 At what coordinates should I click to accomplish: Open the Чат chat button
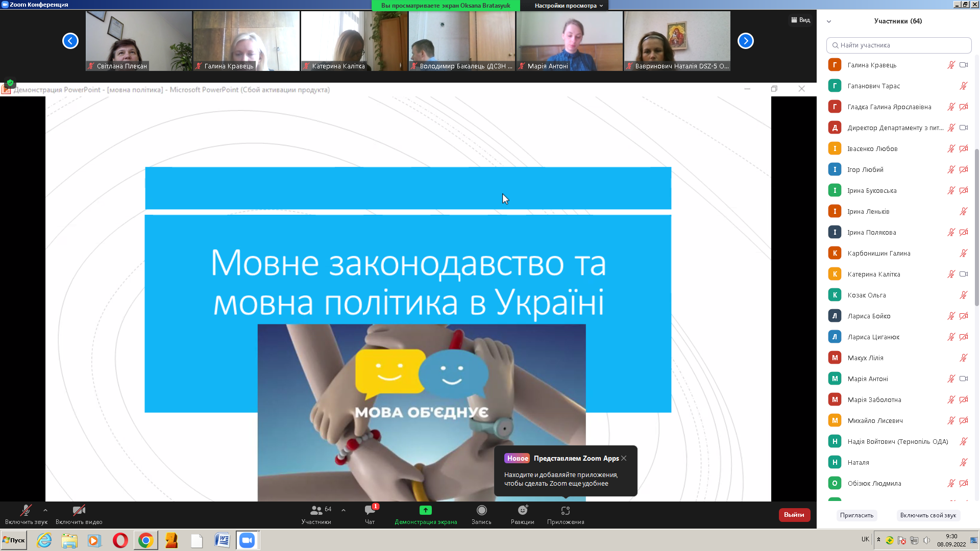[x=370, y=514]
